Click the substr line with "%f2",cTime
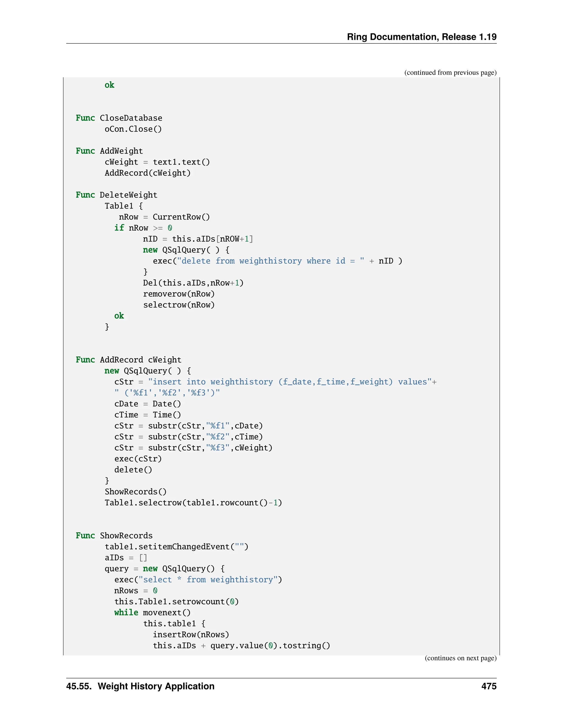 click(x=189, y=437)
